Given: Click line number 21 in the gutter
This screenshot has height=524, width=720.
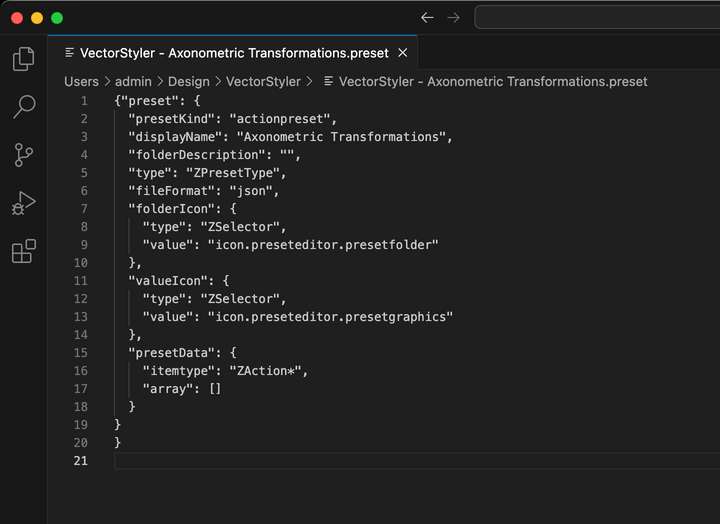Looking at the screenshot, I should (80, 461).
